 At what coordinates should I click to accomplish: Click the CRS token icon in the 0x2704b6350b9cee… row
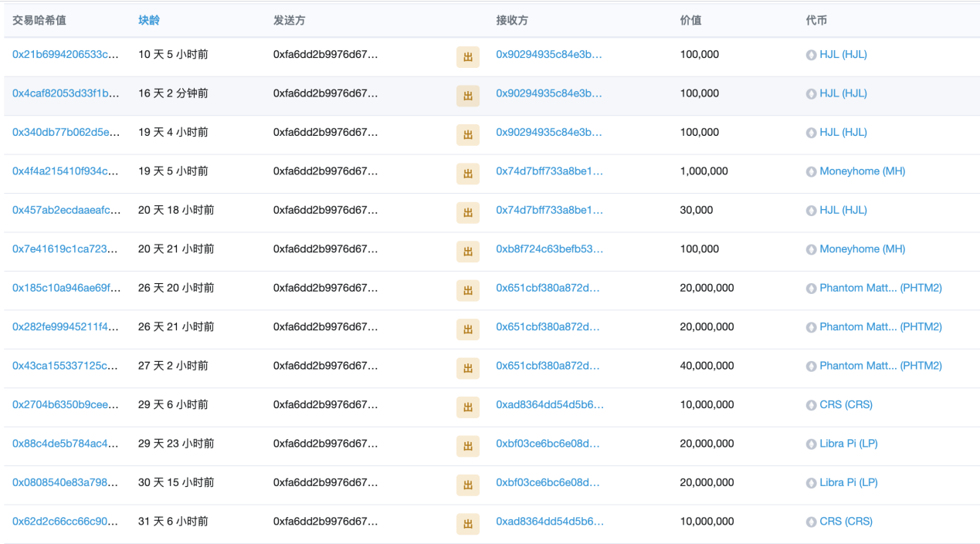811,404
